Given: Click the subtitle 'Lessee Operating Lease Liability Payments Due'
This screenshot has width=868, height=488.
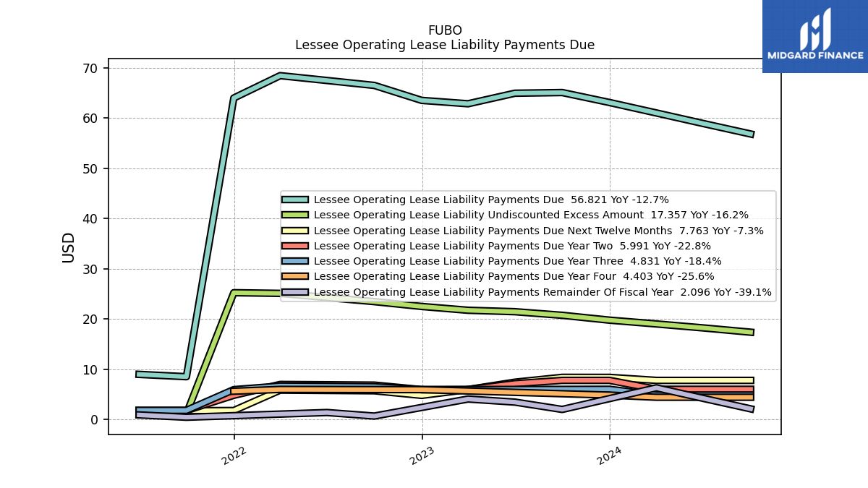Looking at the screenshot, I should point(445,45).
